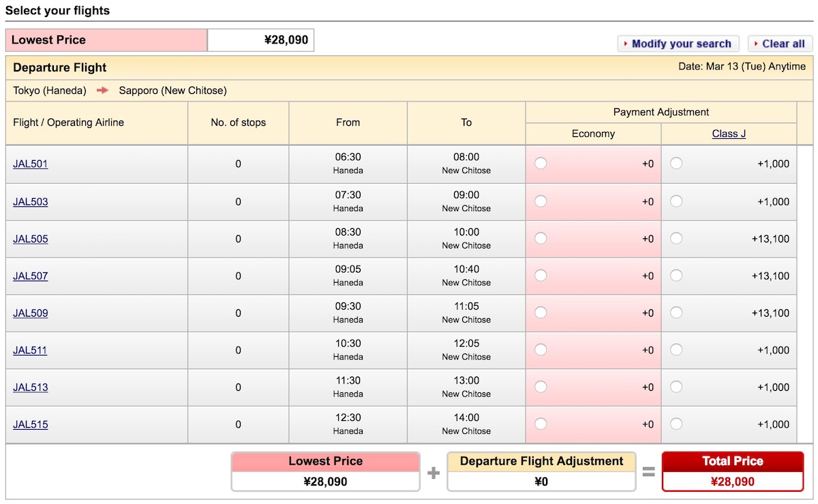Choose Class J fare on JAL509

coord(676,313)
